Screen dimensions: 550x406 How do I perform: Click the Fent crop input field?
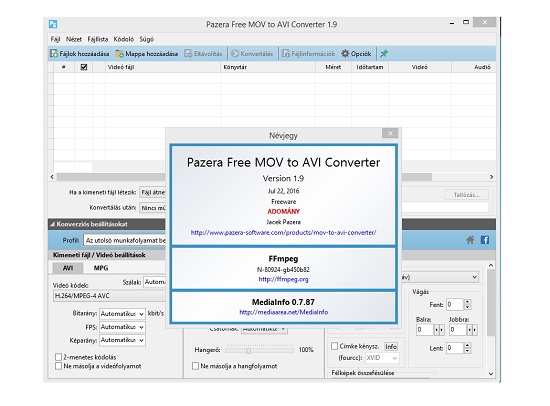click(x=455, y=305)
